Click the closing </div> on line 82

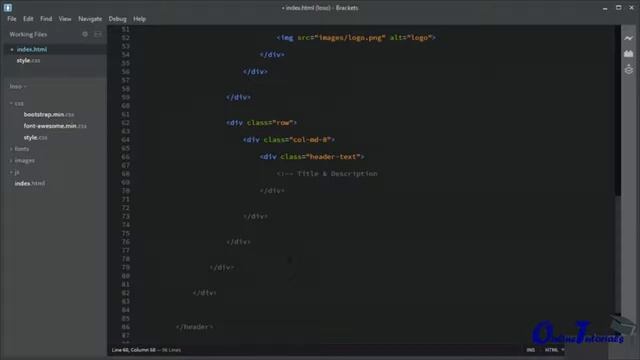204,293
